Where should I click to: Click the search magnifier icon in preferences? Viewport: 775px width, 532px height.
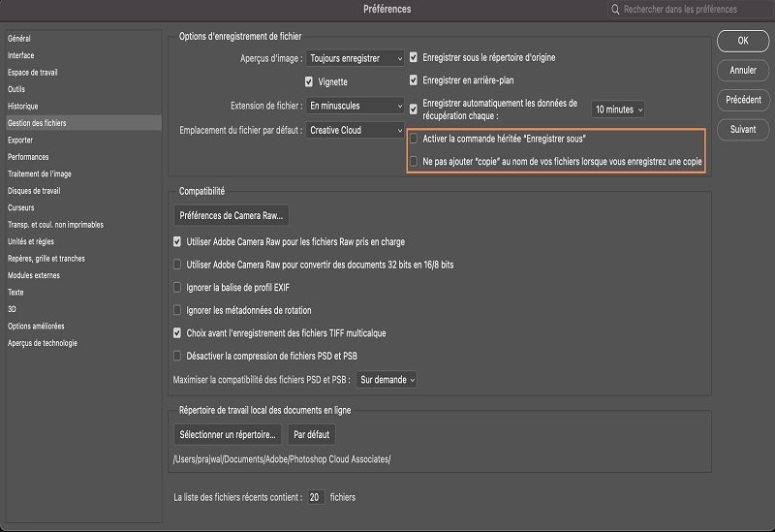pyautogui.click(x=615, y=10)
